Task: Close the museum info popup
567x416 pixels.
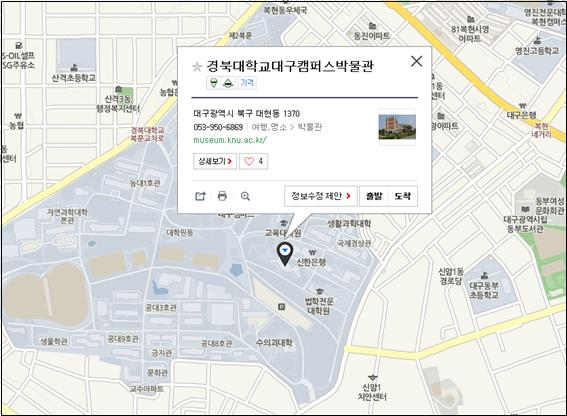Action: pos(417,61)
